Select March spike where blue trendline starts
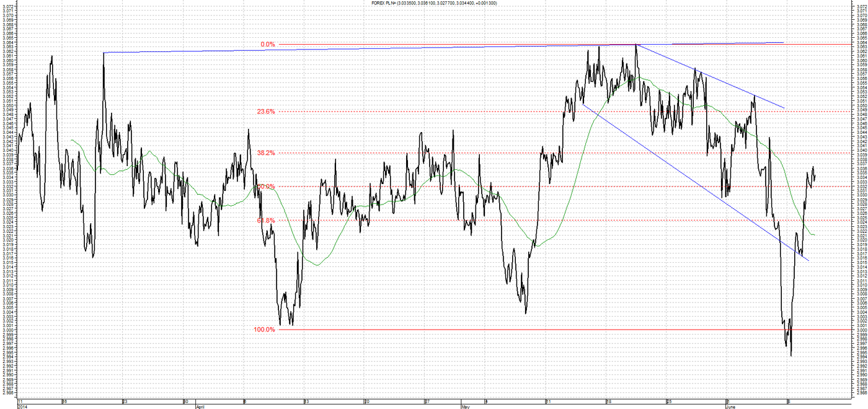Screen dimensions: 868x409 click(x=104, y=53)
